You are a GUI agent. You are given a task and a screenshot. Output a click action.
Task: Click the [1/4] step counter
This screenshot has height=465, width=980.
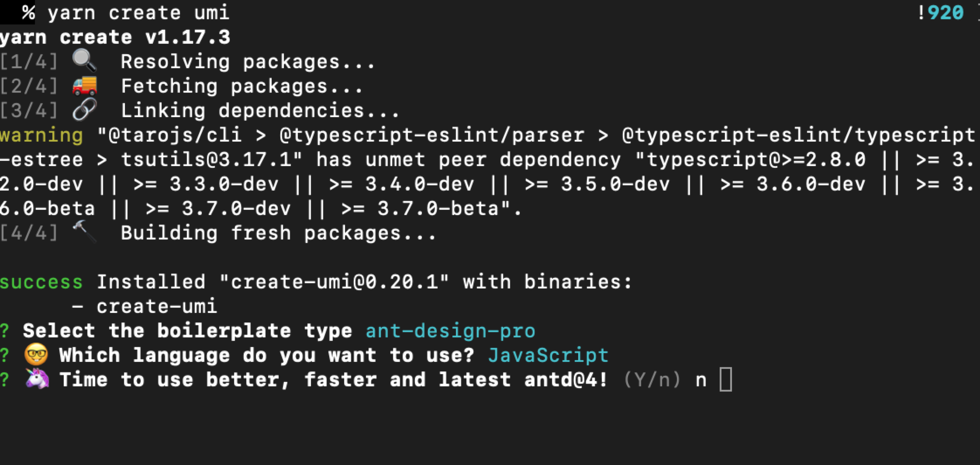point(29,61)
